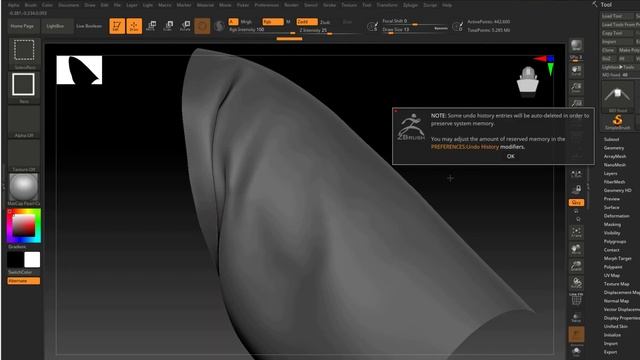Image resolution: width=640 pixels, height=360 pixels.
Task: Pick a color in the color picker
Action: tap(24, 225)
